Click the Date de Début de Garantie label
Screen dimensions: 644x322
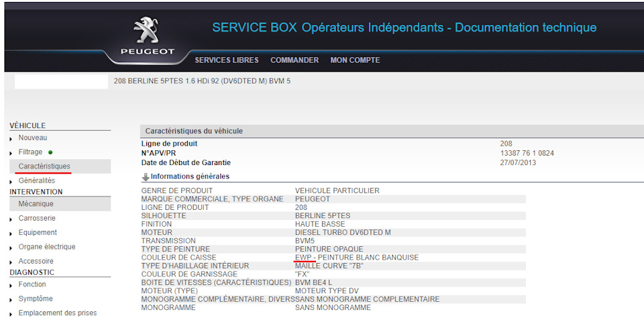(x=186, y=162)
